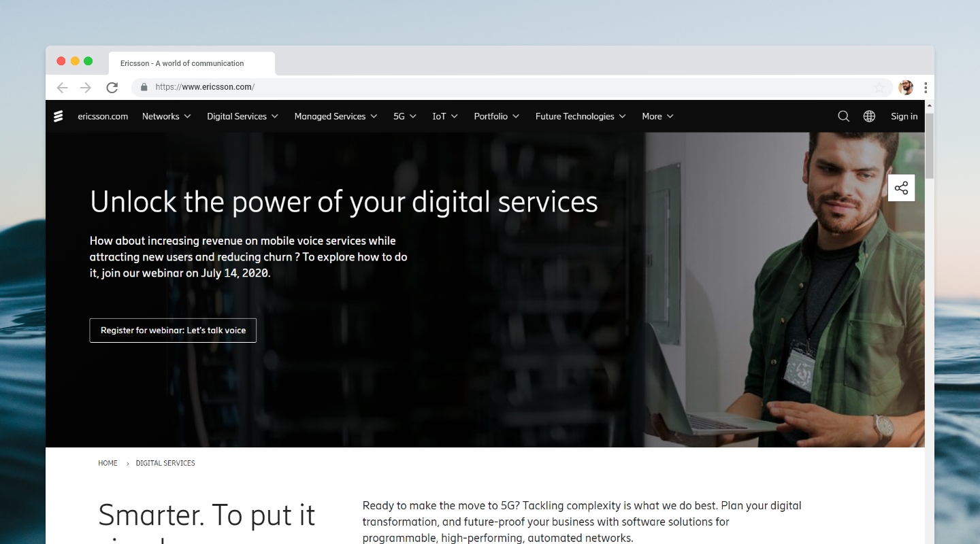This screenshot has height=544, width=980.
Task: Click the ericsson.com home link
Action: click(103, 116)
